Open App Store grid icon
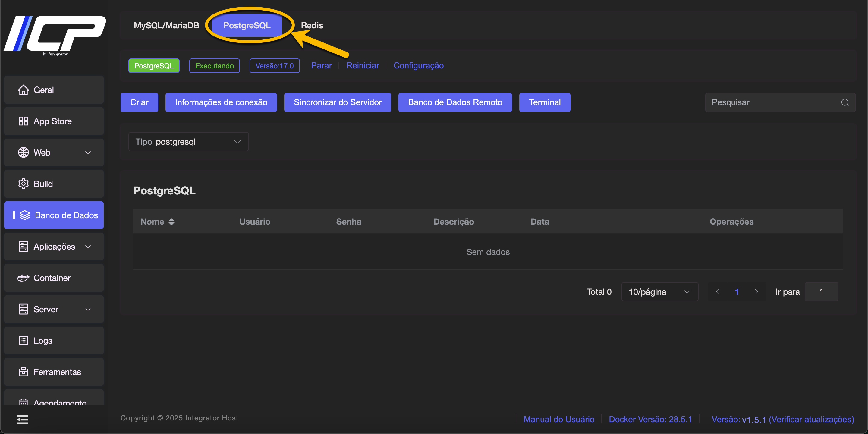The height and width of the screenshot is (434, 868). coord(23,121)
